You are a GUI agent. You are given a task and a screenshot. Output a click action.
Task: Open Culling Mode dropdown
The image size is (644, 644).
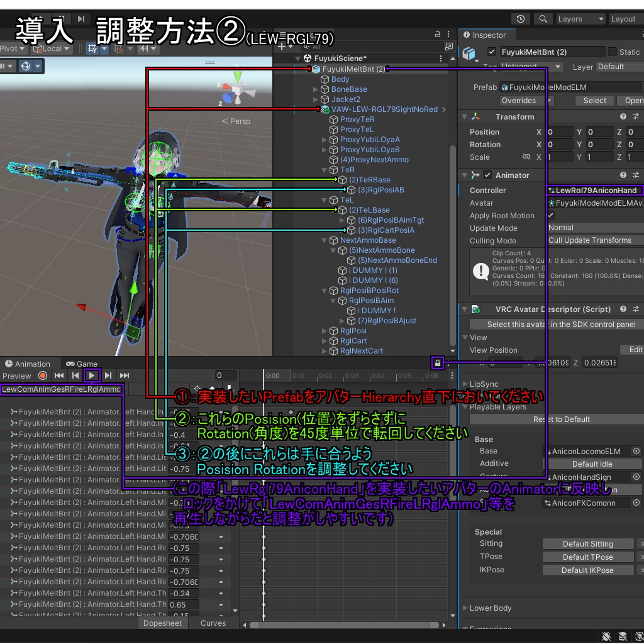(x=595, y=240)
